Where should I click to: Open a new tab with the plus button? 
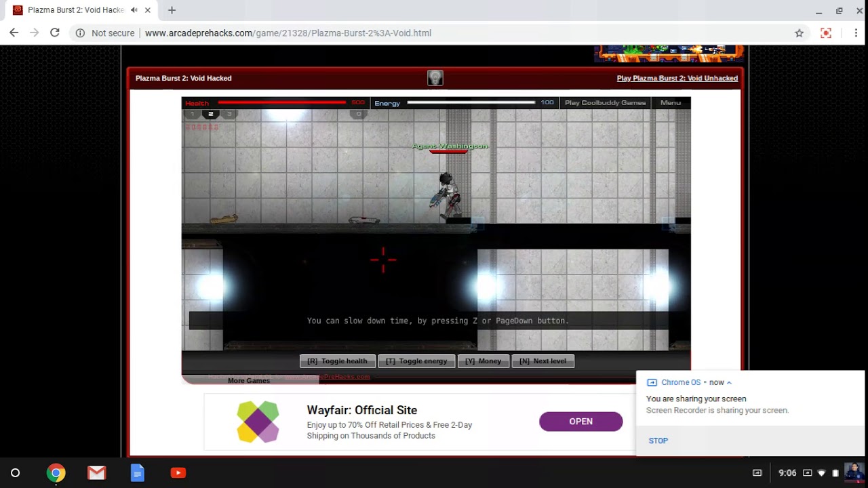[172, 10]
